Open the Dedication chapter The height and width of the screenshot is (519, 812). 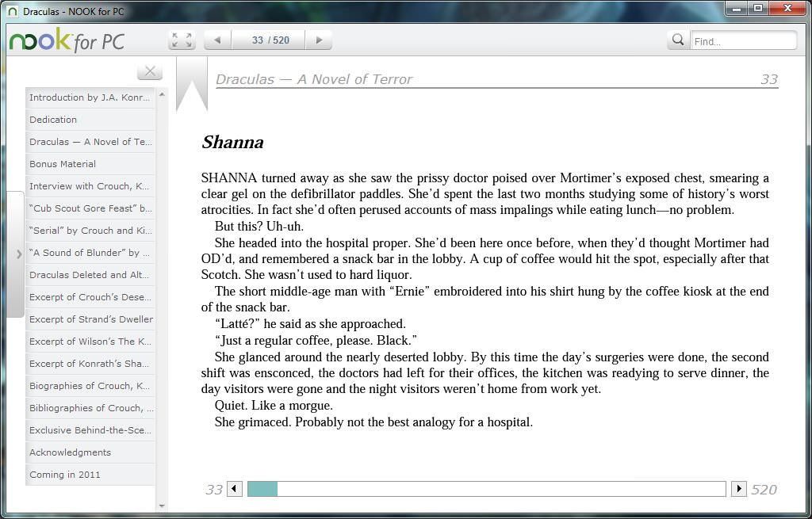tap(90, 120)
